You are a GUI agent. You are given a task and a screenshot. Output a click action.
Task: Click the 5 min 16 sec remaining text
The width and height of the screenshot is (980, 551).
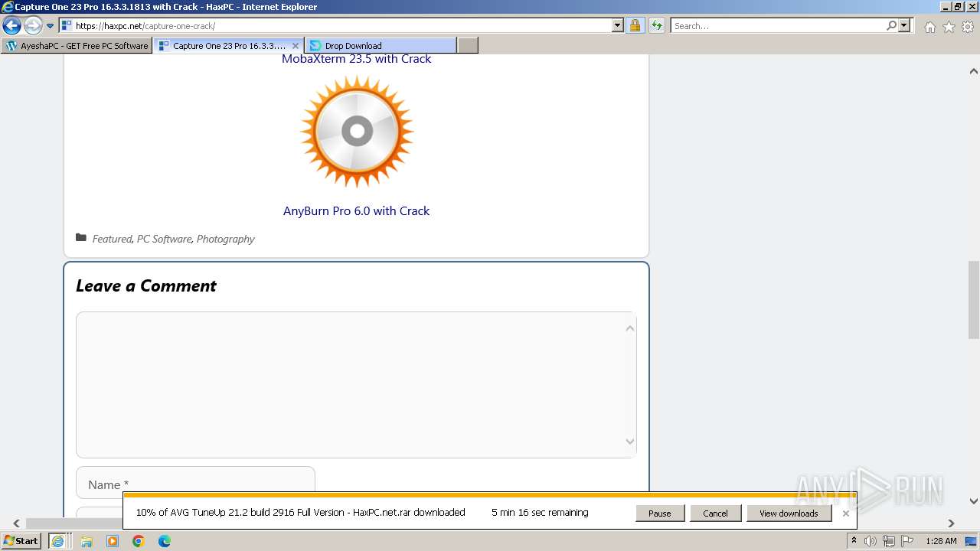click(x=540, y=513)
